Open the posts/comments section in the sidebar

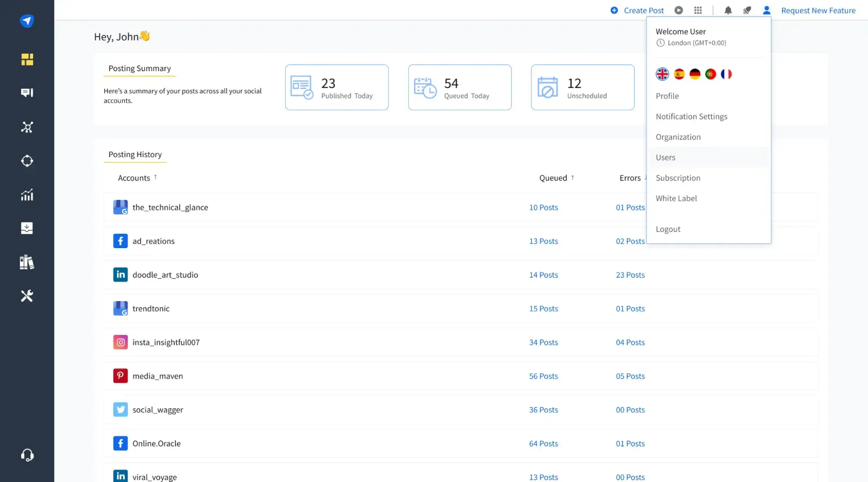[x=27, y=92]
